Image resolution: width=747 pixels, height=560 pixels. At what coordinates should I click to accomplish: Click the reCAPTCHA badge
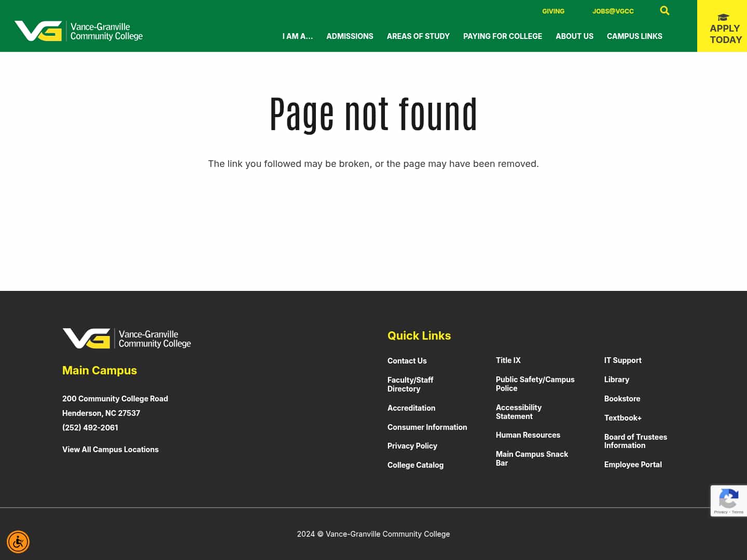pyautogui.click(x=728, y=500)
